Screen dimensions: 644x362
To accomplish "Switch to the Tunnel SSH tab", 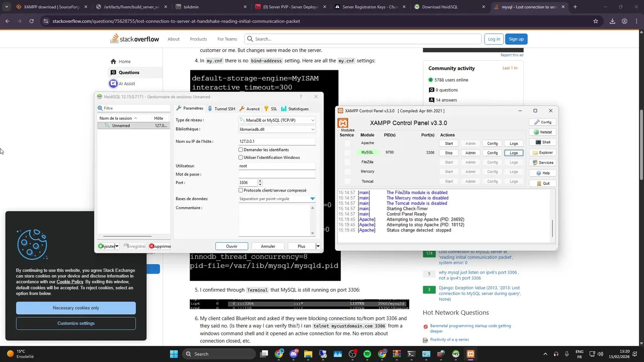I will 221,109.
